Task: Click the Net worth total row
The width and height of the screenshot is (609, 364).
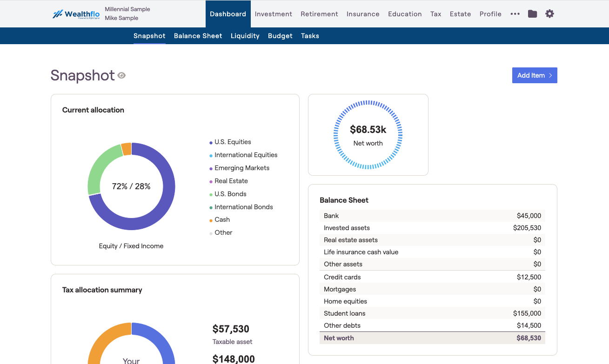Action: click(x=432, y=338)
